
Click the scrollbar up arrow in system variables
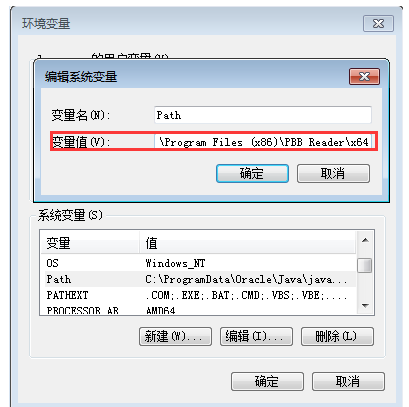365,240
